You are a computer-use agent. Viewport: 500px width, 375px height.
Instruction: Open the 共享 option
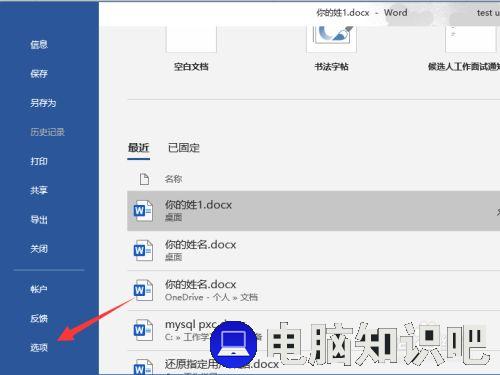click(39, 190)
